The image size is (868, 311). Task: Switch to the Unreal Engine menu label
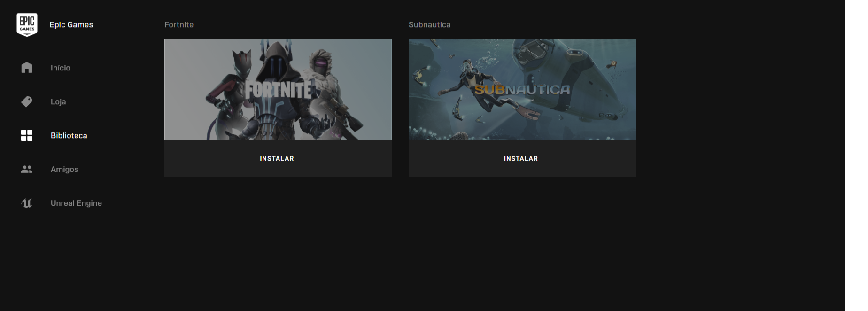76,203
